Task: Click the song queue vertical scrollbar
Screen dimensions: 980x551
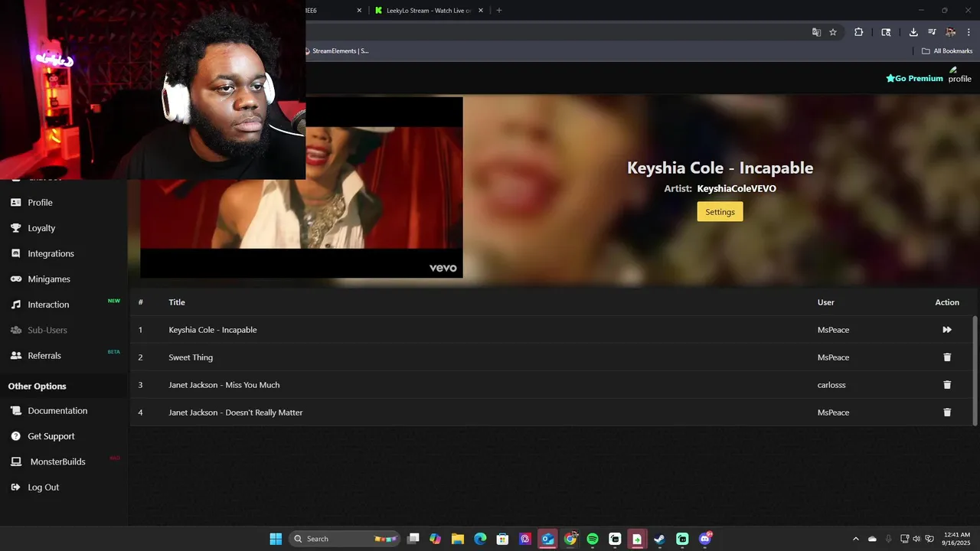Action: point(975,370)
